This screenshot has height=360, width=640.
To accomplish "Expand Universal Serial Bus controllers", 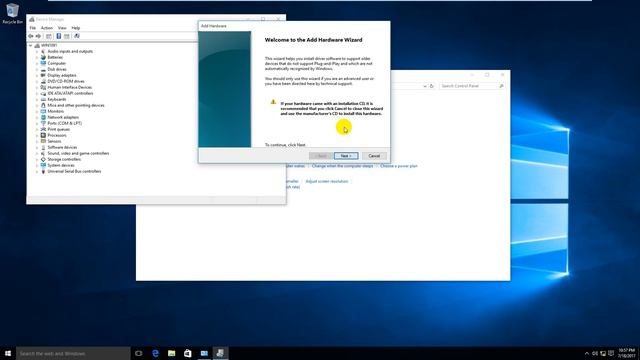I will click(x=37, y=171).
